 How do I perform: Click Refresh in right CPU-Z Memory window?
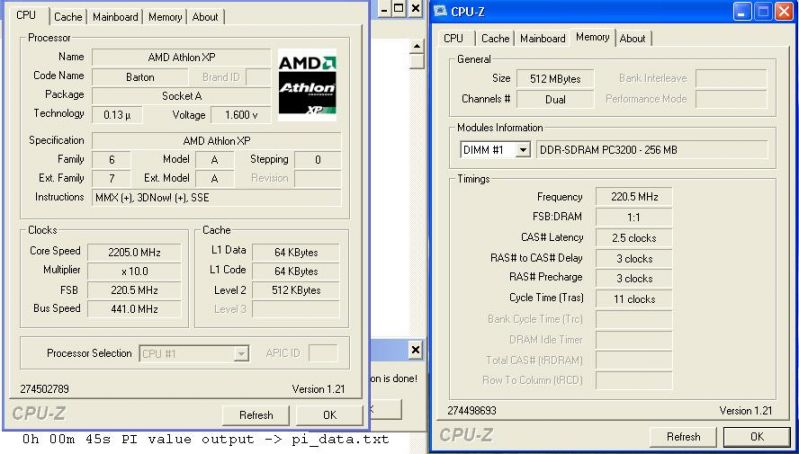coord(683,437)
